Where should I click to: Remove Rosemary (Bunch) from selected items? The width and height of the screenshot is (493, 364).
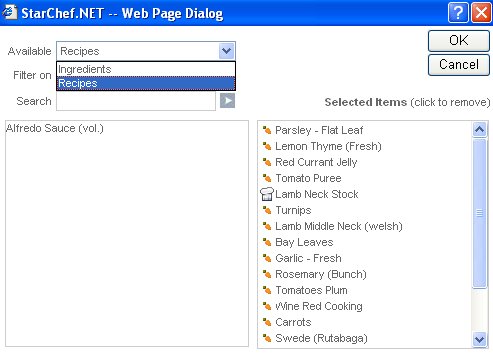tap(321, 274)
